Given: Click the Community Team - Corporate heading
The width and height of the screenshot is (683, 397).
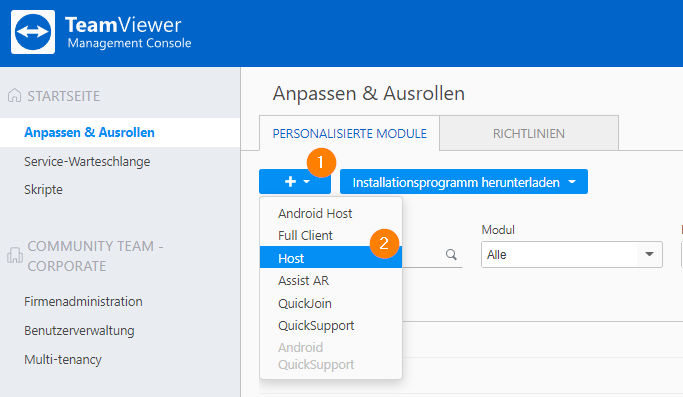Looking at the screenshot, I should (95, 256).
